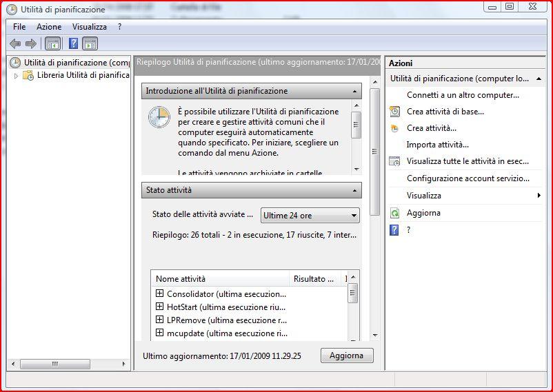
Task: Click the Forward arrow toolbar icon
Action: [x=31, y=43]
